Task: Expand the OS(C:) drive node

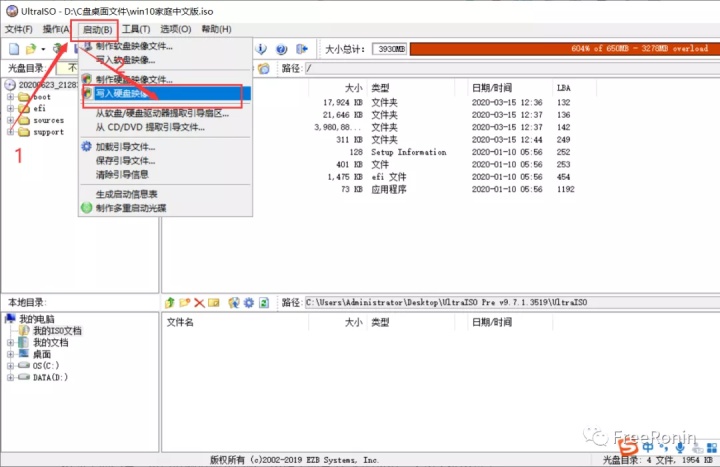Action: point(10,366)
